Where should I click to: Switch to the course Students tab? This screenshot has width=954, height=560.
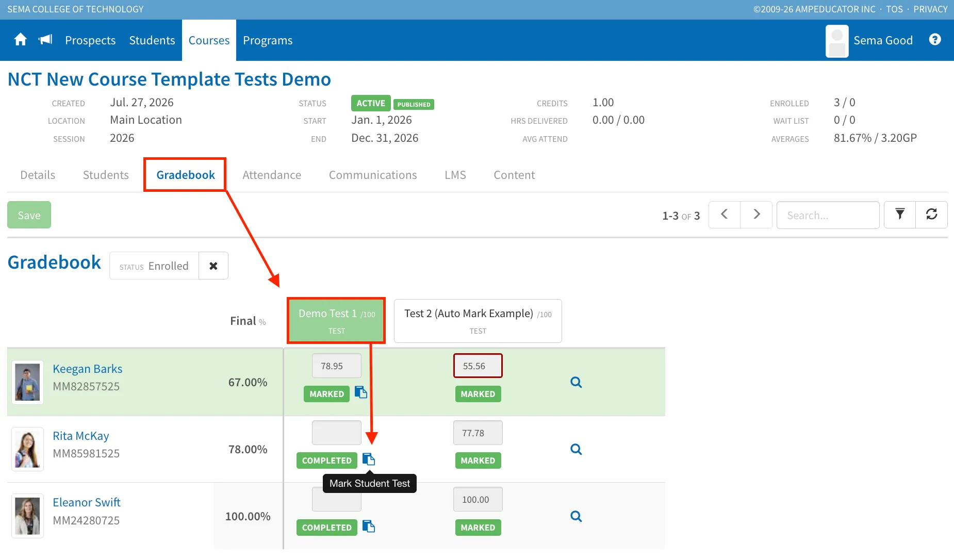pyautogui.click(x=106, y=175)
